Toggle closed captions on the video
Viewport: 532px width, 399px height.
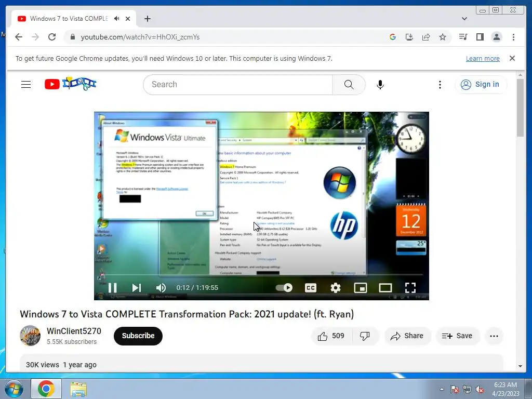(x=311, y=288)
